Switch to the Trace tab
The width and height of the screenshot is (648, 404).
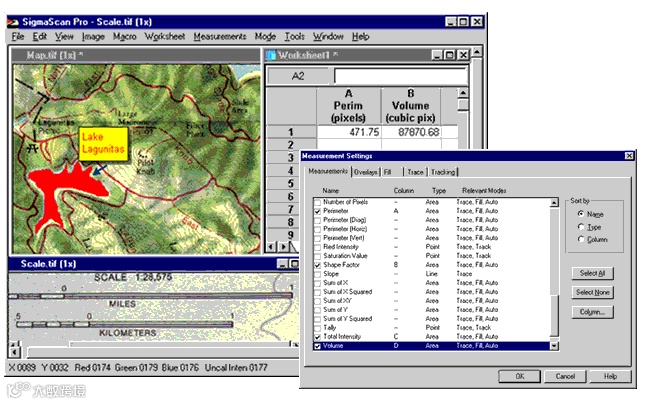coord(415,172)
